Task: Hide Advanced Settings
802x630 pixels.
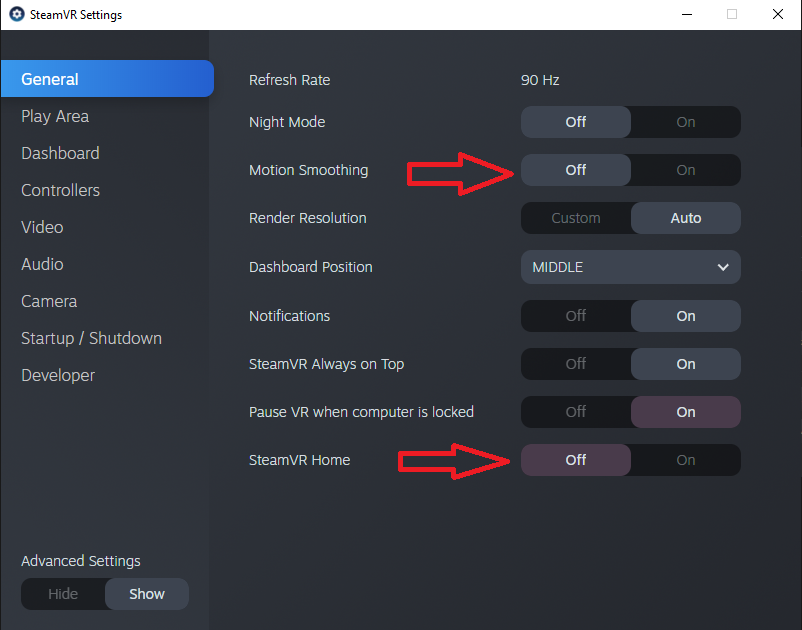Action: point(63,594)
